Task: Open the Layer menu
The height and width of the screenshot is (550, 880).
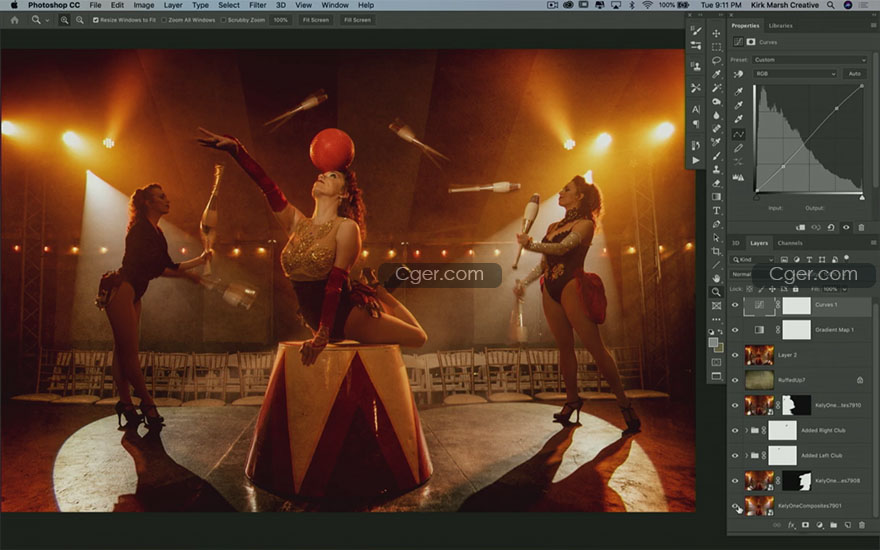Action: [x=173, y=5]
